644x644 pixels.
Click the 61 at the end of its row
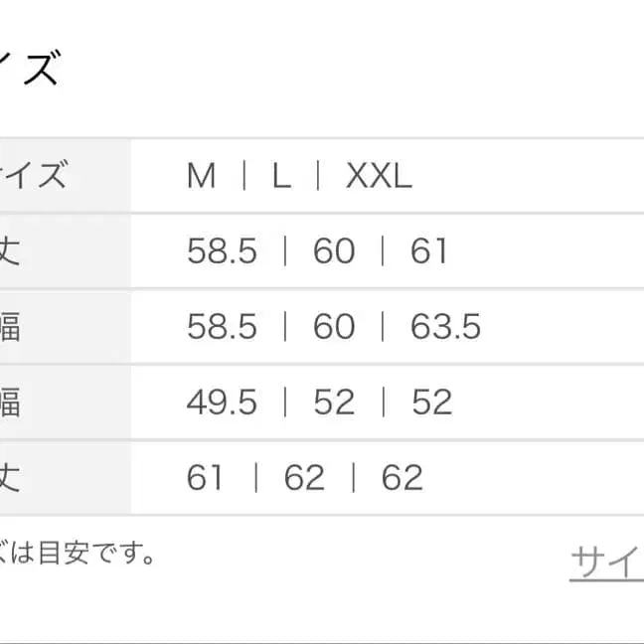coord(429,251)
